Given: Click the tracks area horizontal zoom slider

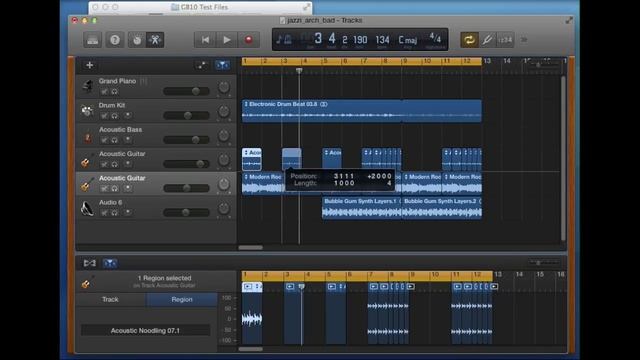Looking at the screenshot, I should tap(544, 64).
